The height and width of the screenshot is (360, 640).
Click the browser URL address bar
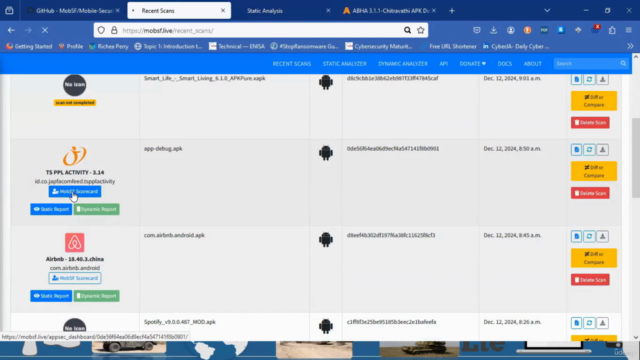pyautogui.click(x=261, y=30)
